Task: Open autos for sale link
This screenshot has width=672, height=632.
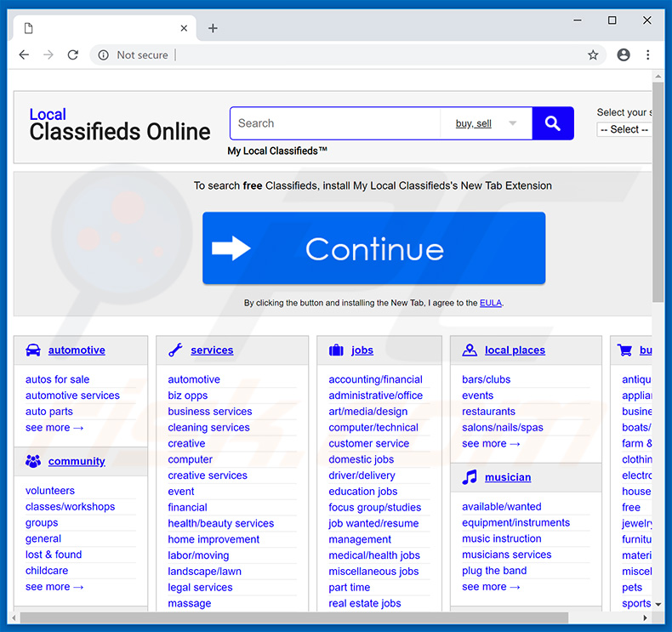Action: [x=58, y=379]
